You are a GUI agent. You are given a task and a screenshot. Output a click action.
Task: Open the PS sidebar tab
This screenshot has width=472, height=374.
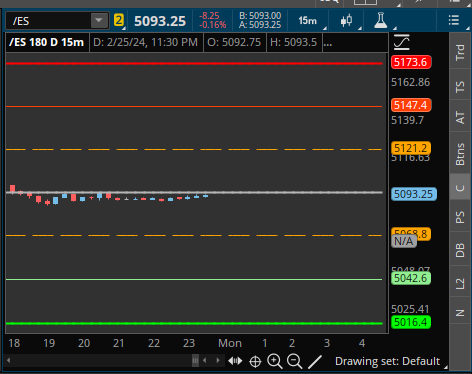coord(460,217)
